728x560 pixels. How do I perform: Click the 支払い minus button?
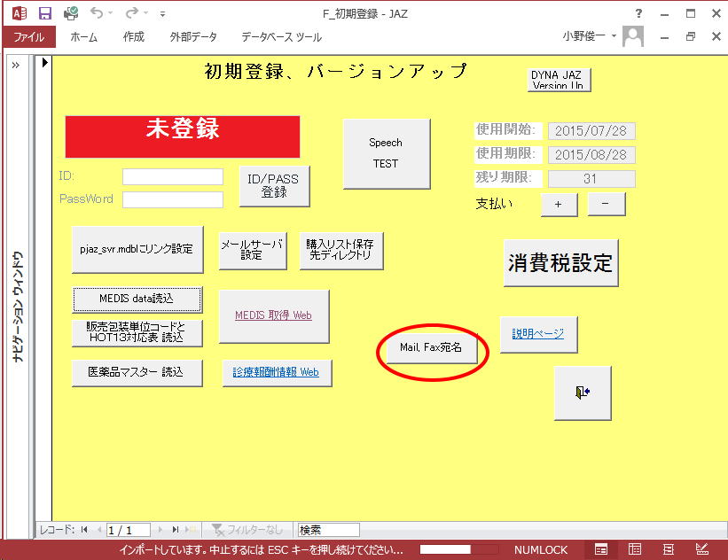point(607,204)
